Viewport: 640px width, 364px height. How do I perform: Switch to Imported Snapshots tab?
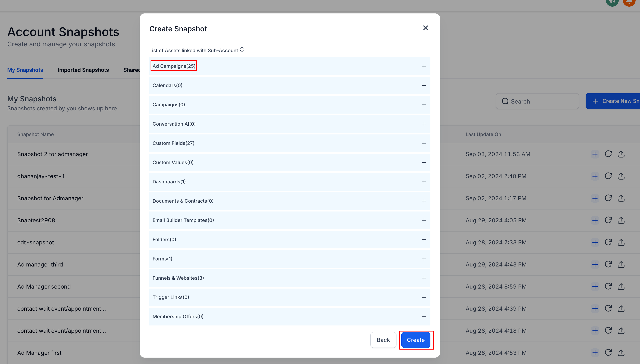coord(83,70)
